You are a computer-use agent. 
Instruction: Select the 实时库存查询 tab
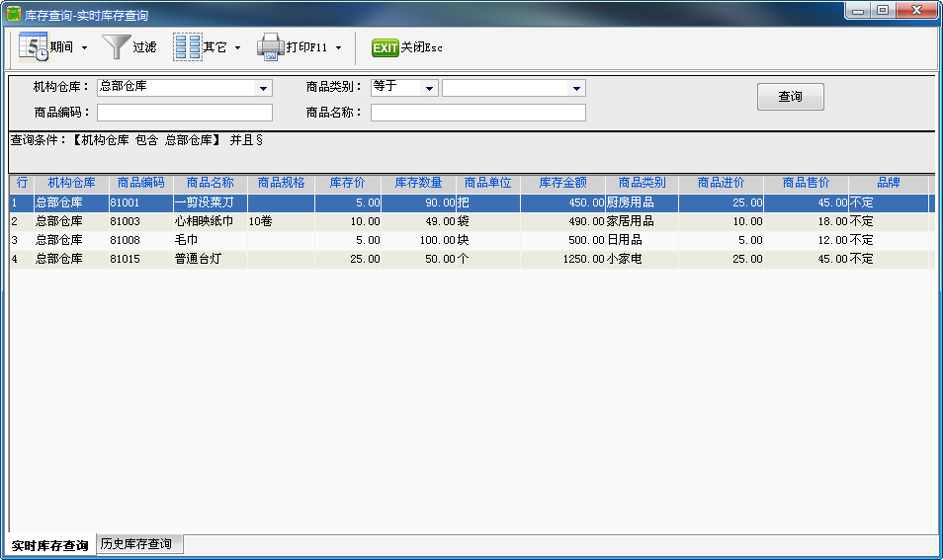click(x=49, y=545)
